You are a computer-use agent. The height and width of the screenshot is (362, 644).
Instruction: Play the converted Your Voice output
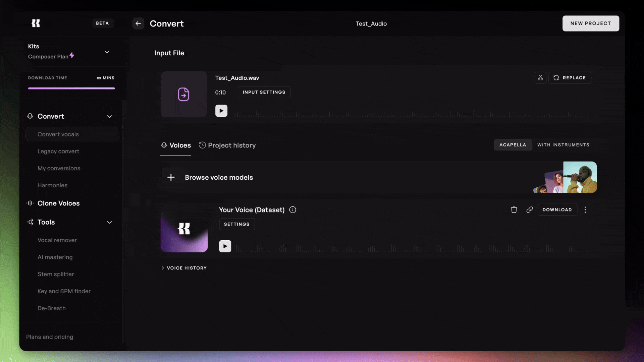[225, 246]
